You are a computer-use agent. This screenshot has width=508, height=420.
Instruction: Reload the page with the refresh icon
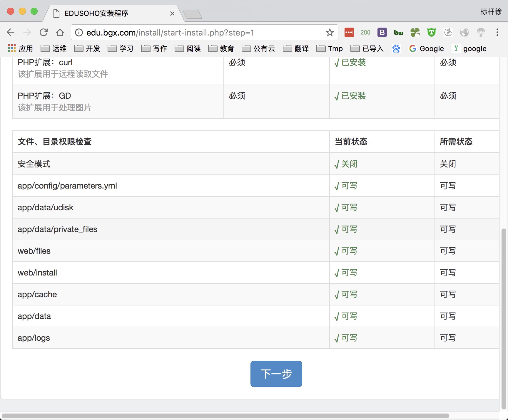tap(44, 32)
